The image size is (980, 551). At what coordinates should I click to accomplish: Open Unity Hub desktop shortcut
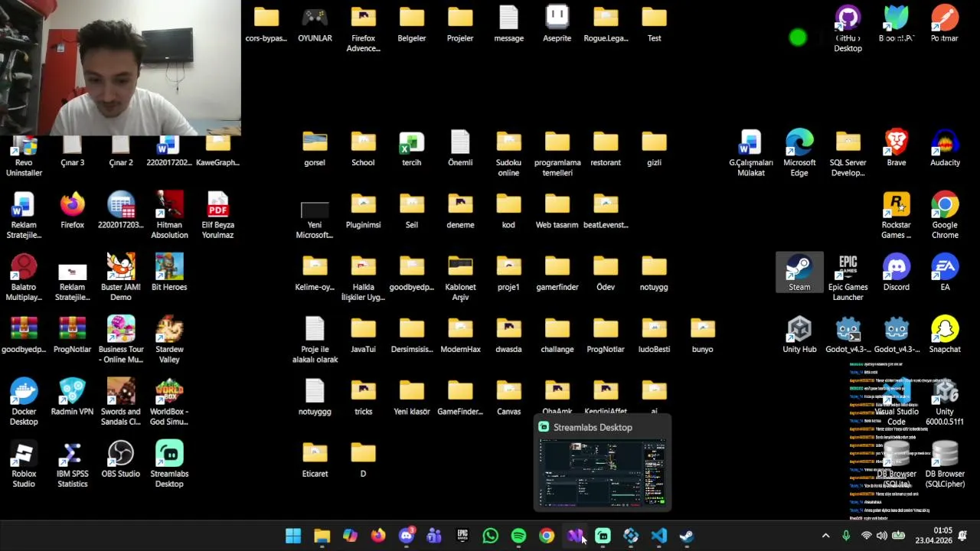pos(799,334)
